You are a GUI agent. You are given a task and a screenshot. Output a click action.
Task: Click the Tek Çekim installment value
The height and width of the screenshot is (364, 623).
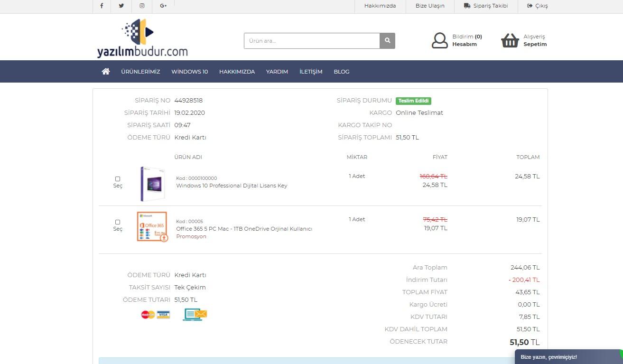tap(190, 288)
